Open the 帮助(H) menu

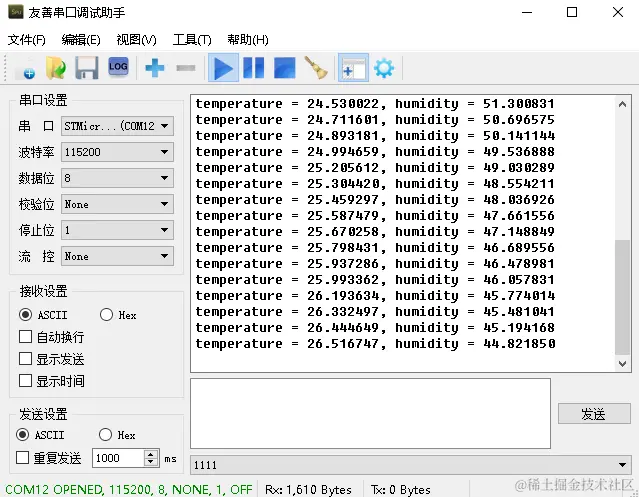[x=248, y=40]
